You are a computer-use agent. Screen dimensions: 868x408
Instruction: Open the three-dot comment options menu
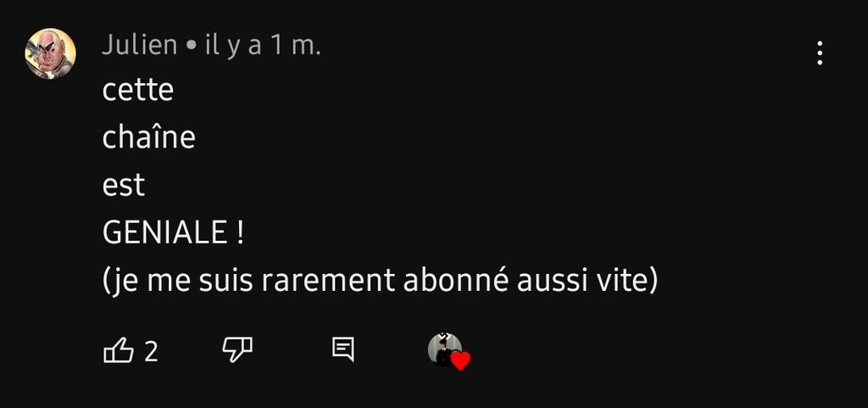[x=820, y=53]
